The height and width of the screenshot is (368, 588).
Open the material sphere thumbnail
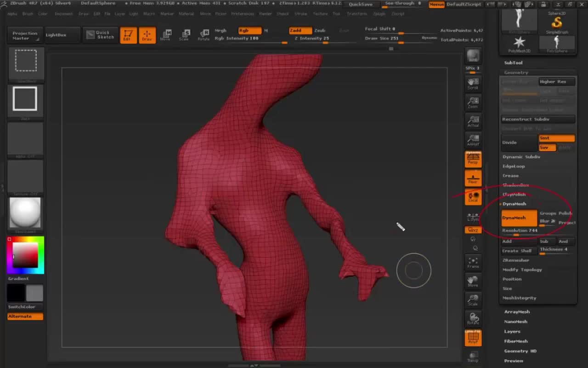click(x=25, y=213)
